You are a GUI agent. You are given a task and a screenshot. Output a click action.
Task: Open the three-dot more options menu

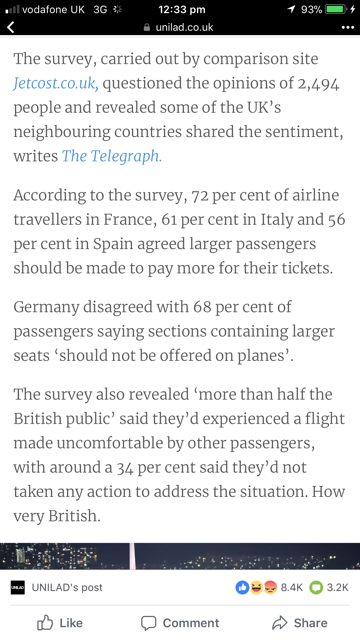click(x=347, y=27)
